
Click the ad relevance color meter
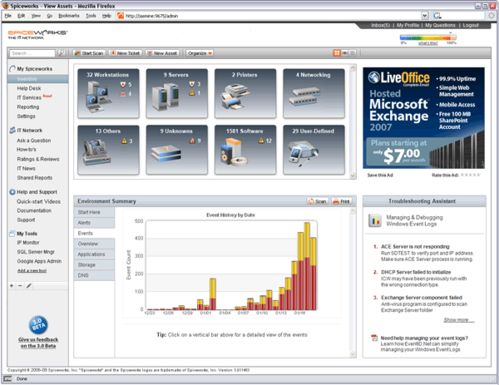[428, 38]
